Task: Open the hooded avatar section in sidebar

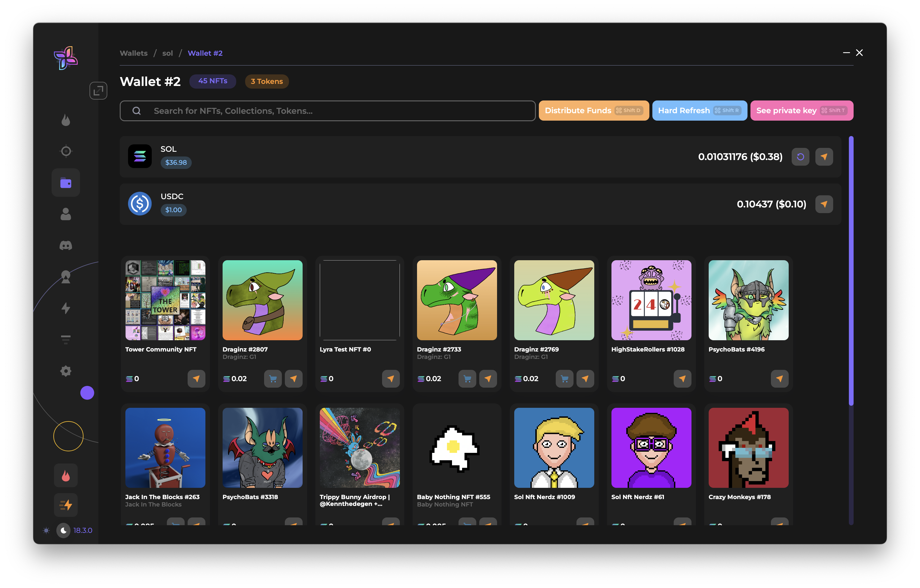Action: [66, 277]
